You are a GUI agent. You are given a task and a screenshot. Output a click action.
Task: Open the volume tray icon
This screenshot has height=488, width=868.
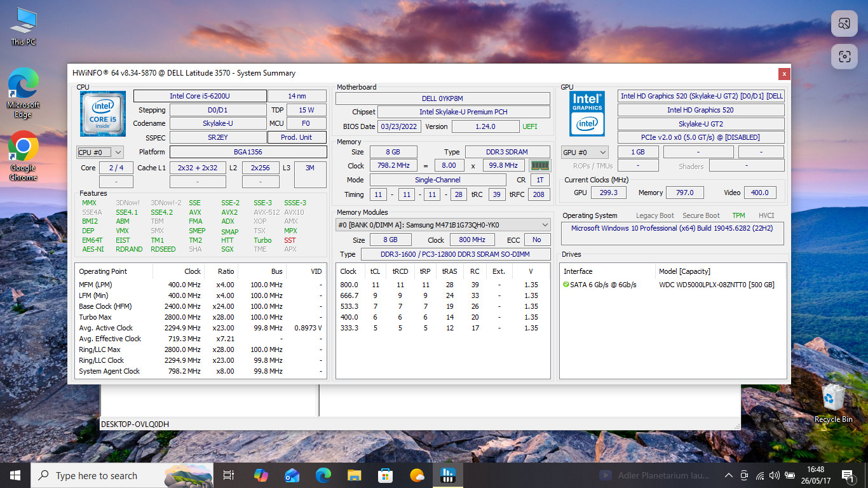[774, 475]
